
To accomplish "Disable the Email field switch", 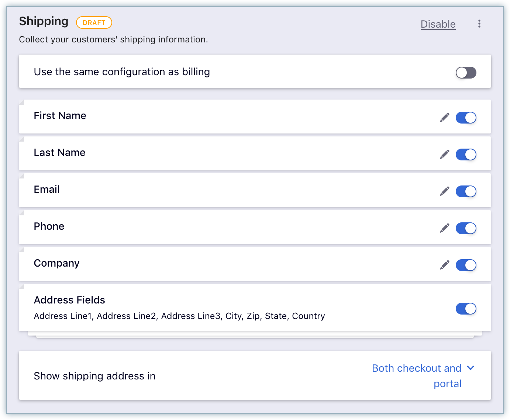I will 466,191.
